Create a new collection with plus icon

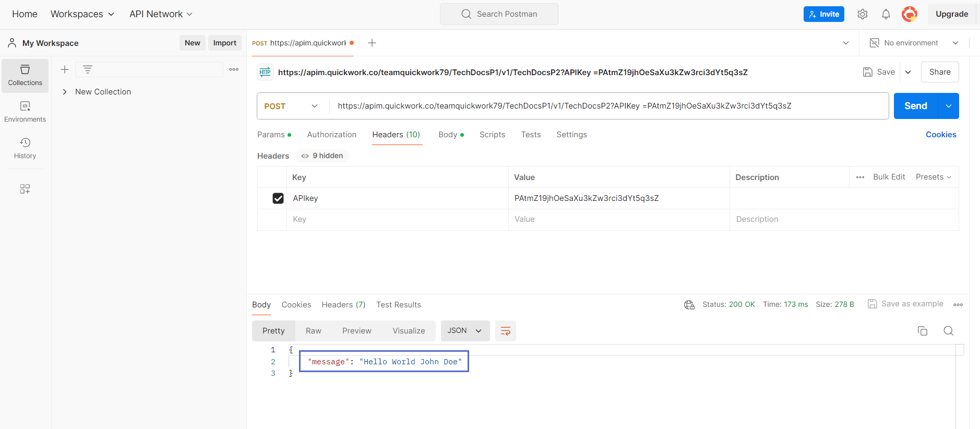point(65,69)
